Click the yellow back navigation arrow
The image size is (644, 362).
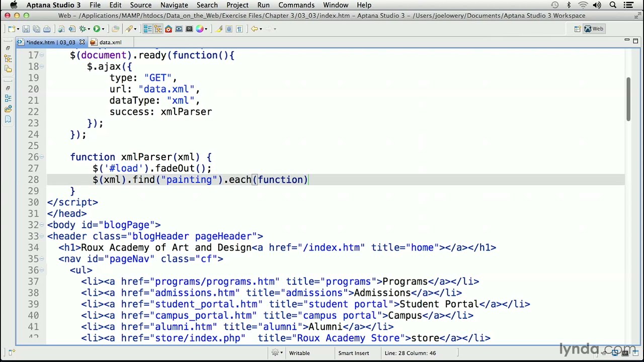point(255,29)
